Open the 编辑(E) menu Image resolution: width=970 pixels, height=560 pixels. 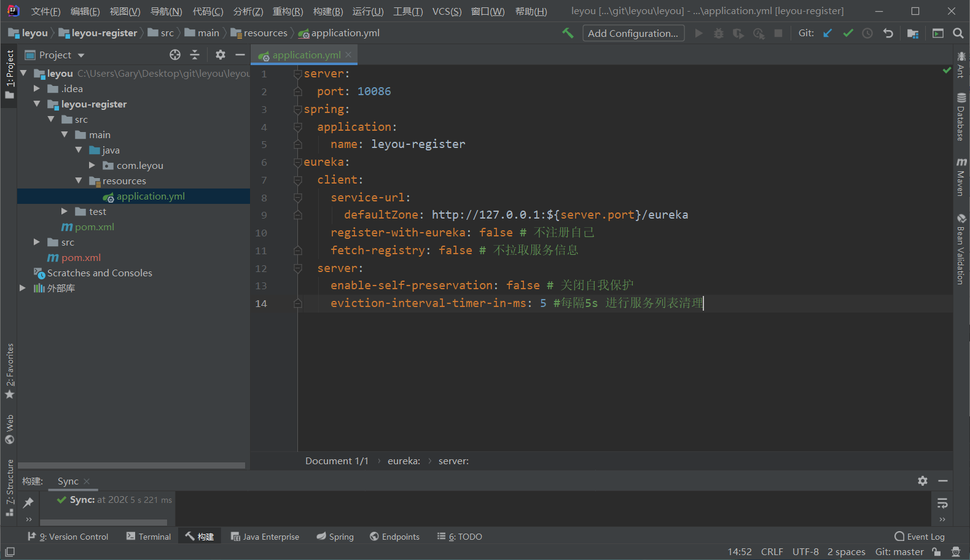pyautogui.click(x=85, y=11)
